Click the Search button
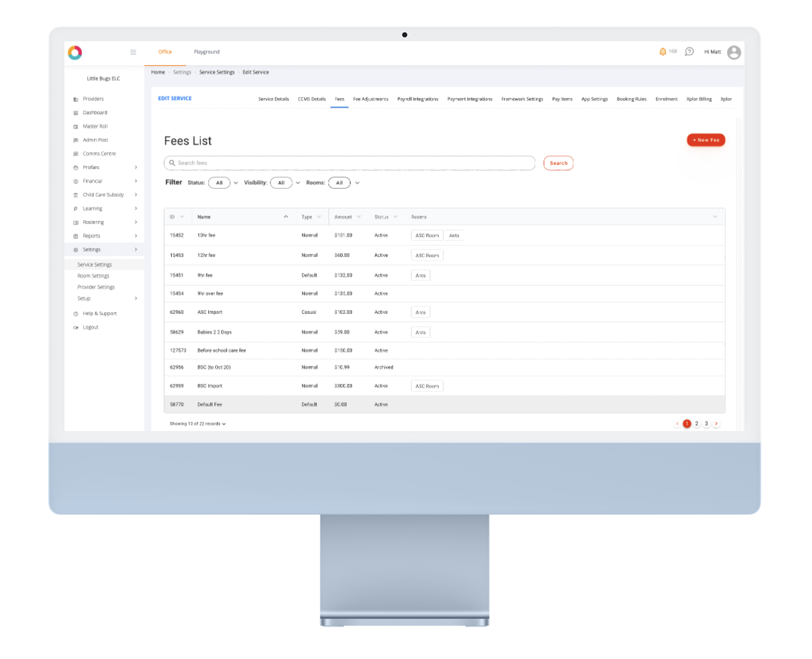Screen dimensions: 812x659 point(558,163)
